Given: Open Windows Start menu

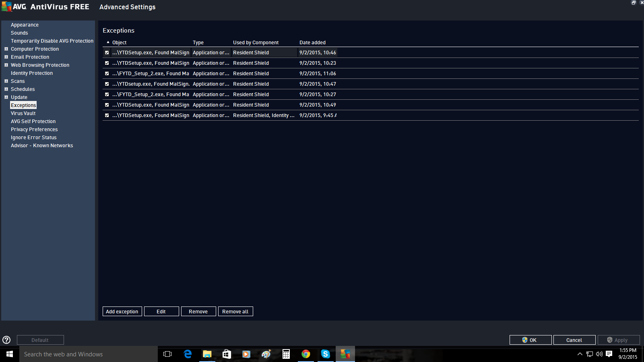Looking at the screenshot, I should [x=10, y=354].
